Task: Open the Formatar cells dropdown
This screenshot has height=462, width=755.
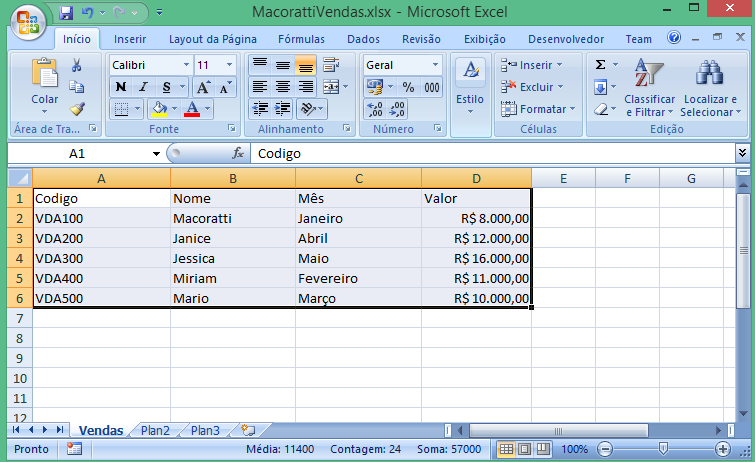Action: click(538, 109)
